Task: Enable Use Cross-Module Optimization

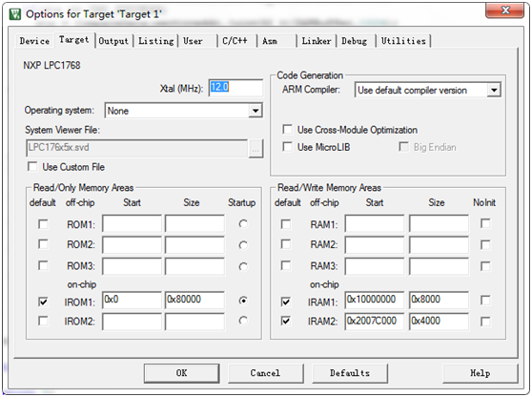Action: pos(287,130)
